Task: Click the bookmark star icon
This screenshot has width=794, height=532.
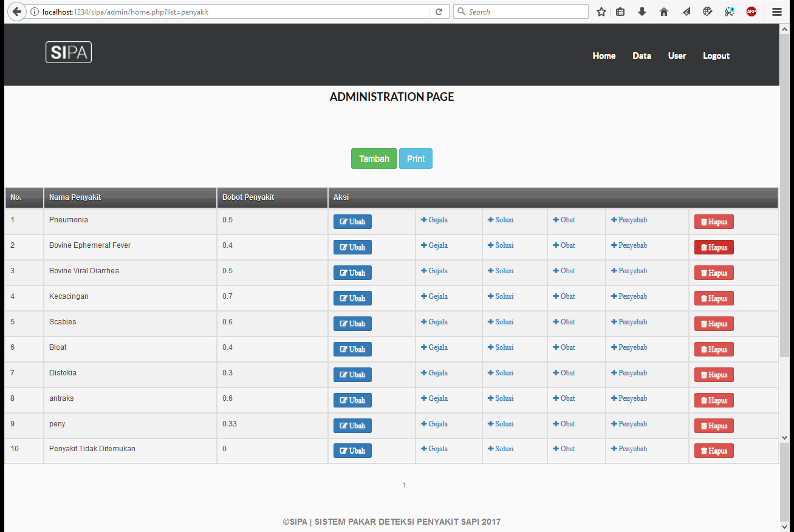Action: (x=601, y=12)
